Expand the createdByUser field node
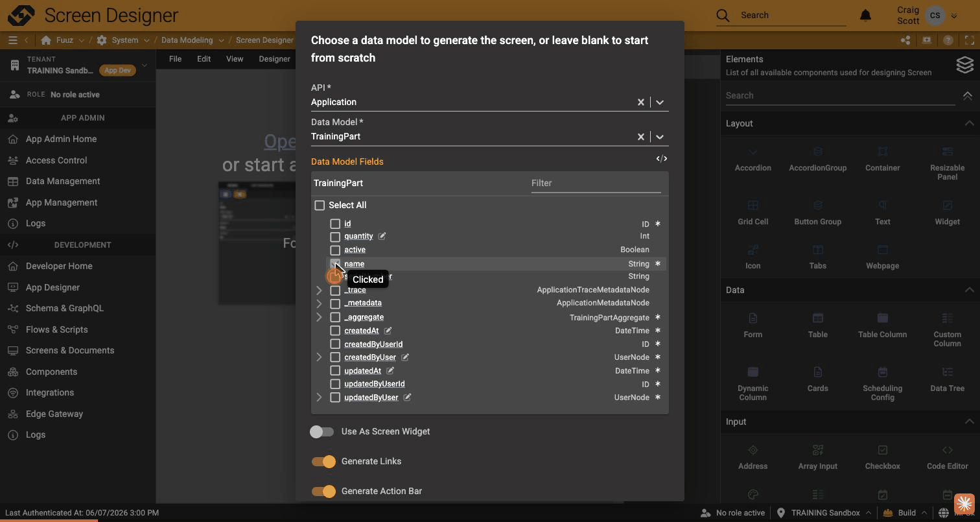The width and height of the screenshot is (980, 522). [x=319, y=357]
